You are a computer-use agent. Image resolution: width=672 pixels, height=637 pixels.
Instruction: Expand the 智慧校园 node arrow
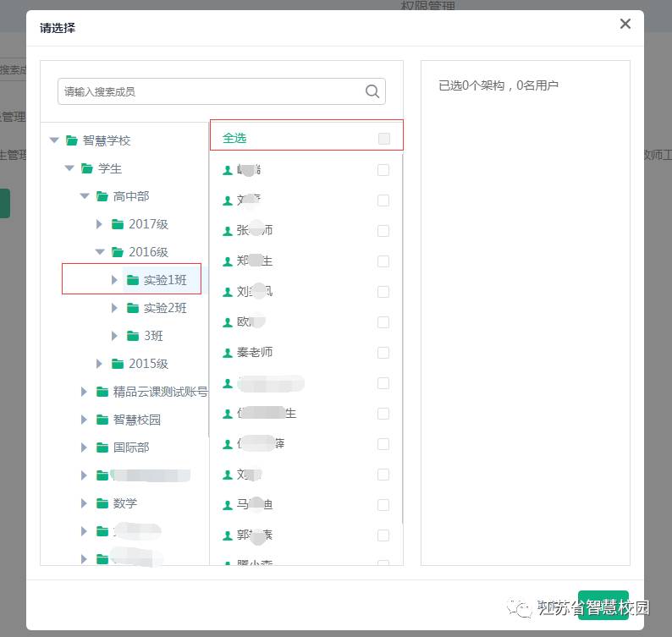[x=84, y=420]
